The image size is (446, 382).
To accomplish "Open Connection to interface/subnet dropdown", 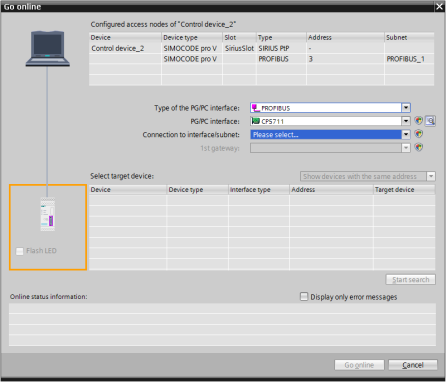I will pos(406,134).
